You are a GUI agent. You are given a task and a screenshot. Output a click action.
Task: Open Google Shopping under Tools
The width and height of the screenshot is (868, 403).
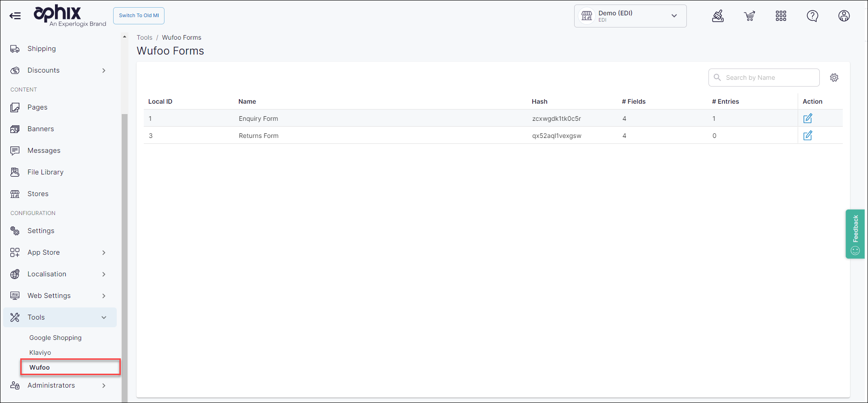click(x=55, y=338)
